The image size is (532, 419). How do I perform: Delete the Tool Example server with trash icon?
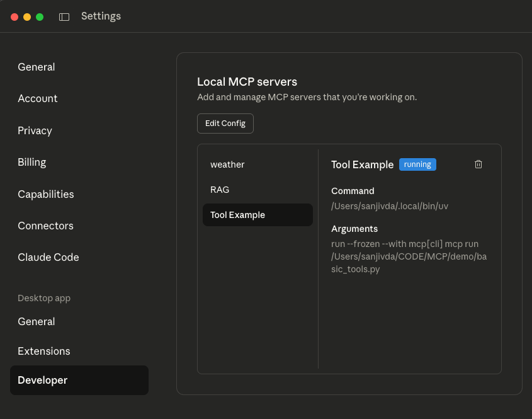[478, 164]
